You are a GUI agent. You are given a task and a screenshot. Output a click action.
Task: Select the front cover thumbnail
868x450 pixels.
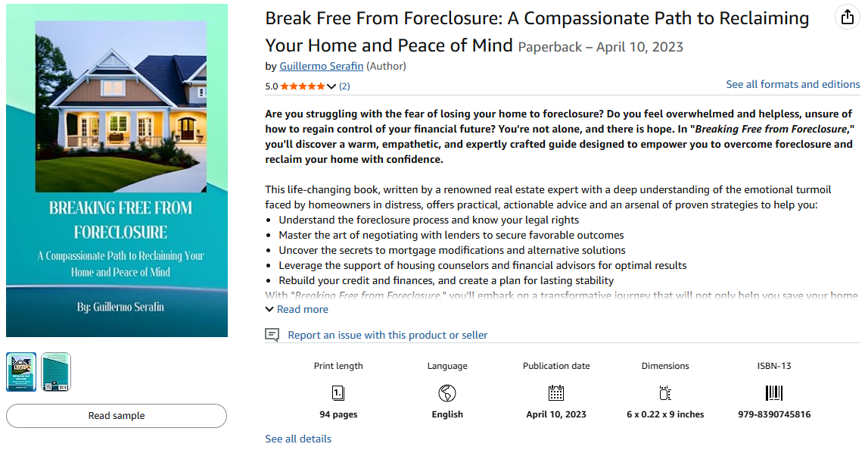point(21,372)
